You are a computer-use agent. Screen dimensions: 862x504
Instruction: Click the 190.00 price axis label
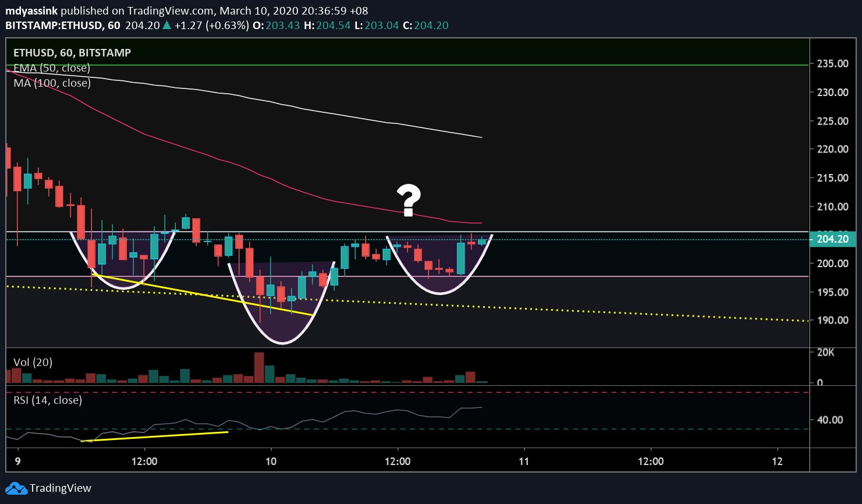click(x=832, y=321)
